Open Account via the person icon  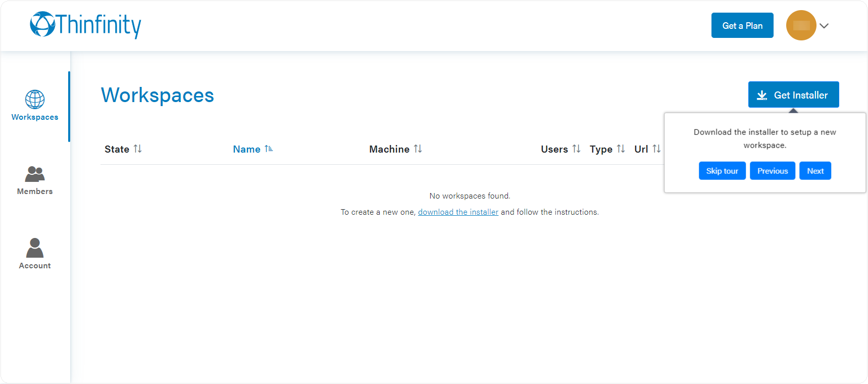coord(35,248)
